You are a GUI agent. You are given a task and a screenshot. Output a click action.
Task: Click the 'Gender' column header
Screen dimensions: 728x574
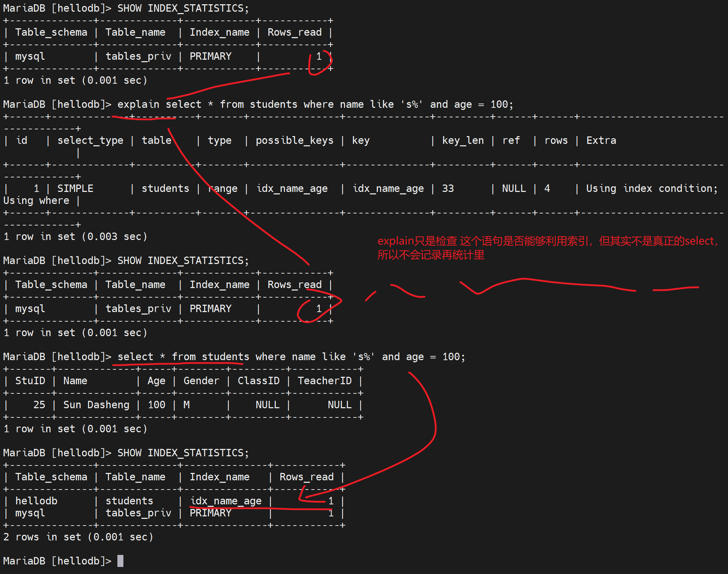pos(201,381)
